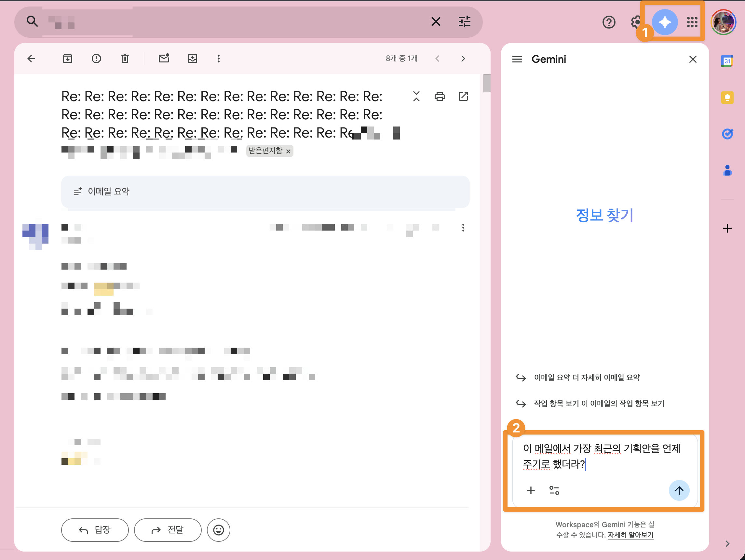Archive the open email thread
Viewport: 745px width, 560px height.
point(67,58)
